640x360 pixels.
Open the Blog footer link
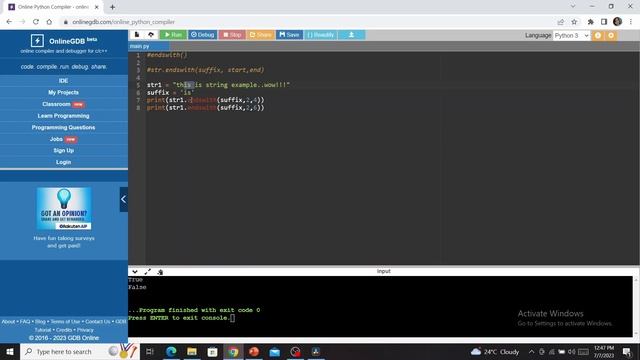click(40, 322)
